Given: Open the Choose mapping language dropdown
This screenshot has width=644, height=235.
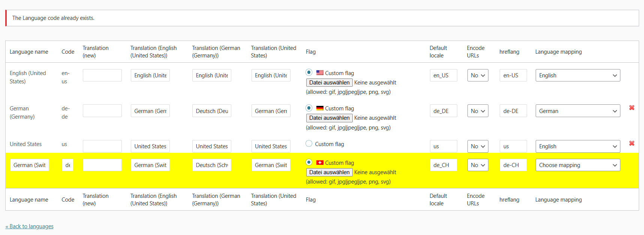Looking at the screenshot, I should click(577, 165).
